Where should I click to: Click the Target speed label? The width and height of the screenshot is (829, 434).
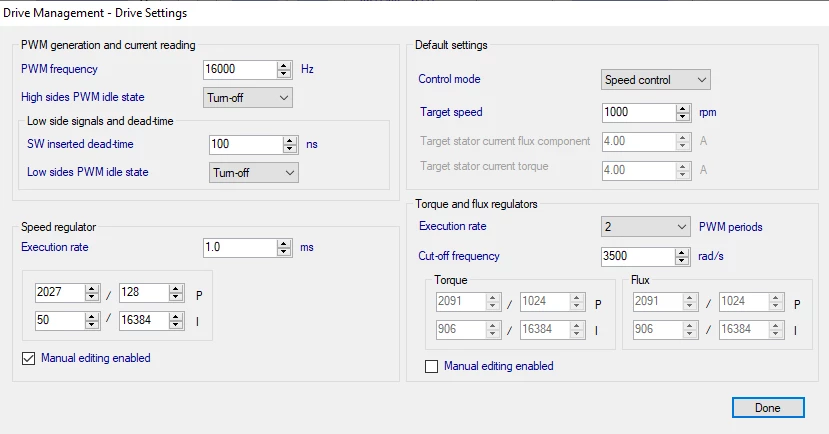[451, 112]
